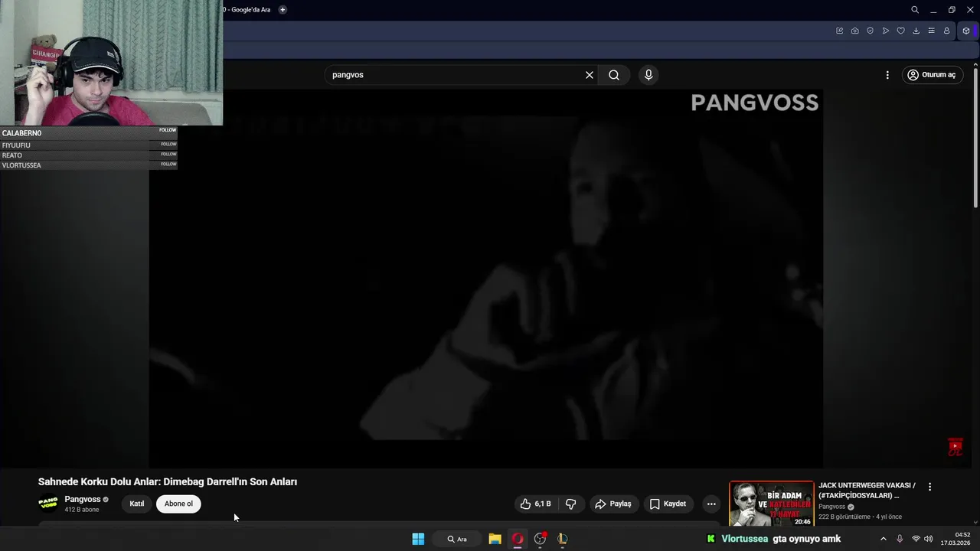The image size is (980, 551).
Task: Open the Wi-Fi network tray icon
Action: [916, 539]
